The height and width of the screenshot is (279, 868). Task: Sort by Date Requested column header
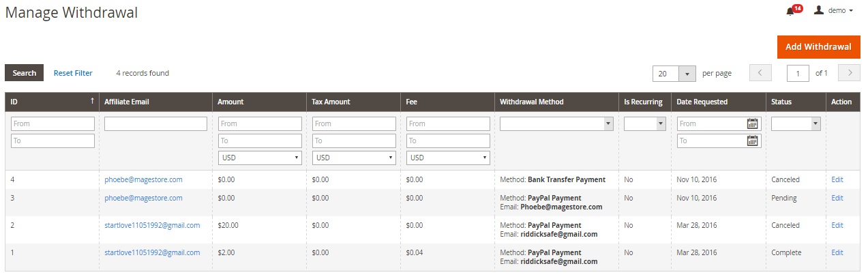pyautogui.click(x=702, y=102)
